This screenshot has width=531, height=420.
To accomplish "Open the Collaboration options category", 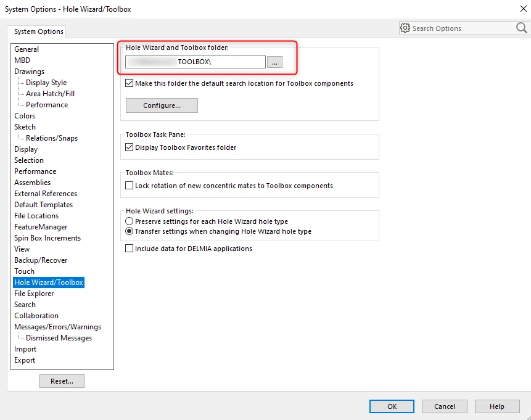I will (36, 316).
